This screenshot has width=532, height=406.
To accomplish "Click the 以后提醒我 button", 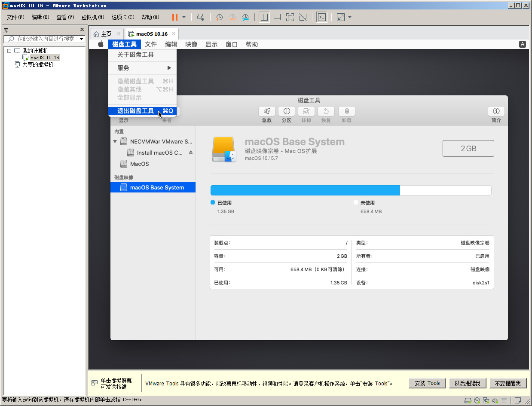I will tap(468, 383).
